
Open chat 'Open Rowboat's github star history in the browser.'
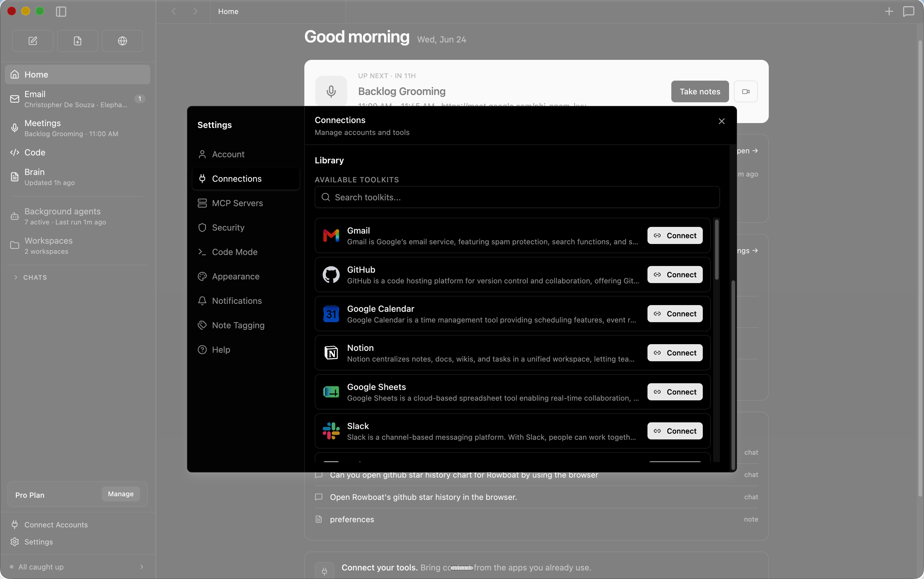pyautogui.click(x=536, y=497)
